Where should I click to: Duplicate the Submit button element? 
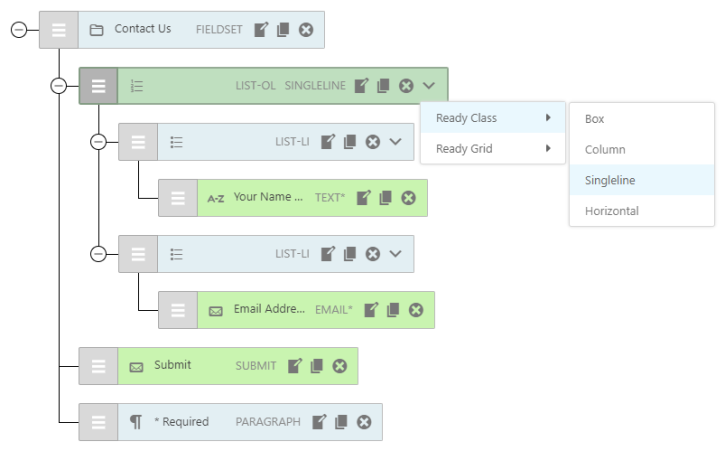317,366
